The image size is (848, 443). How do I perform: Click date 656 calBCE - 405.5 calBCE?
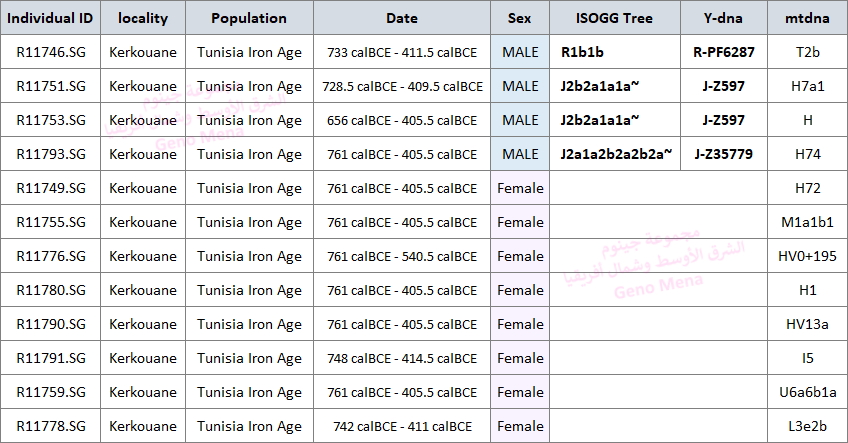(402, 121)
